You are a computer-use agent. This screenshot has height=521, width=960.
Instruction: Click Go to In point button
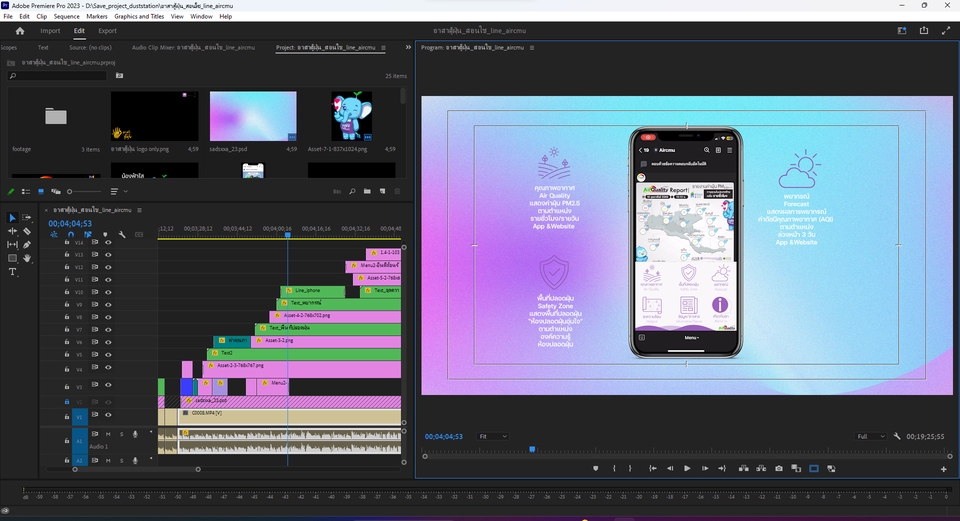[653, 468]
